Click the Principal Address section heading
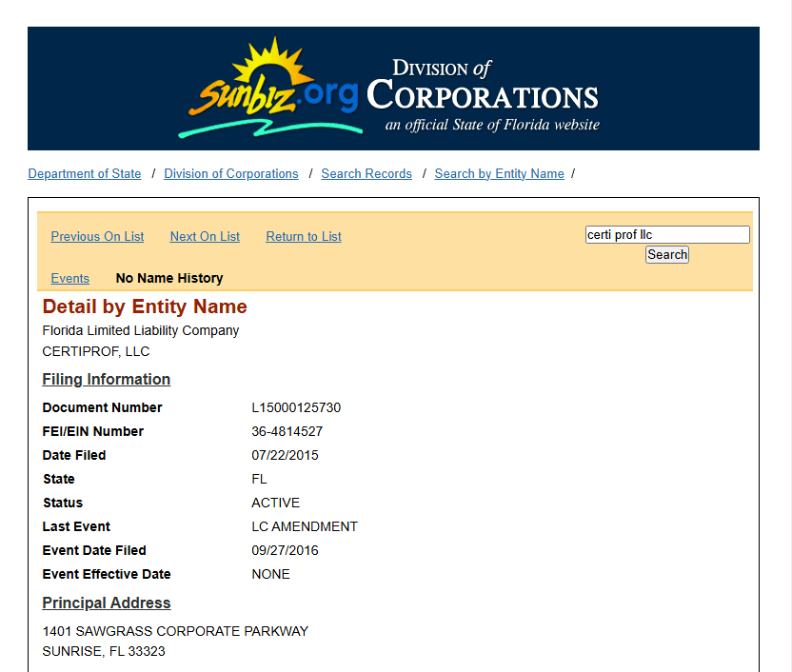This screenshot has height=672, width=792. [107, 603]
